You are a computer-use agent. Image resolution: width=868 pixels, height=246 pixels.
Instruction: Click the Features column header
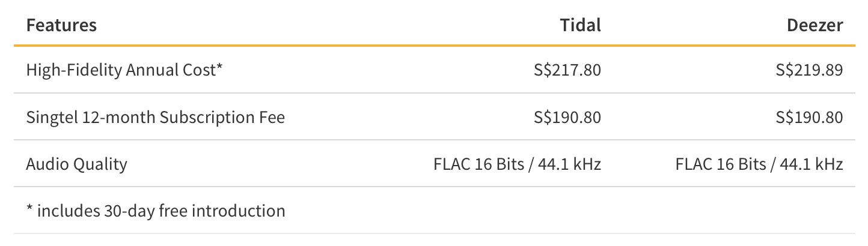click(61, 25)
